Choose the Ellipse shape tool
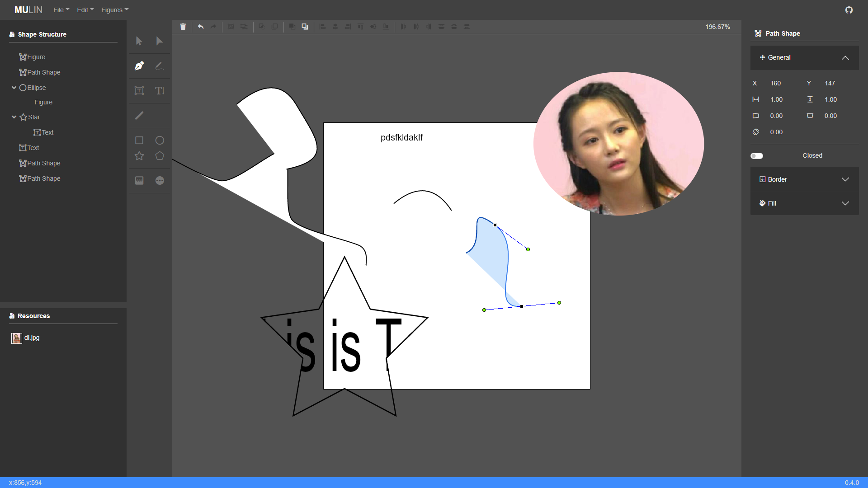The image size is (868, 488). [x=160, y=141]
